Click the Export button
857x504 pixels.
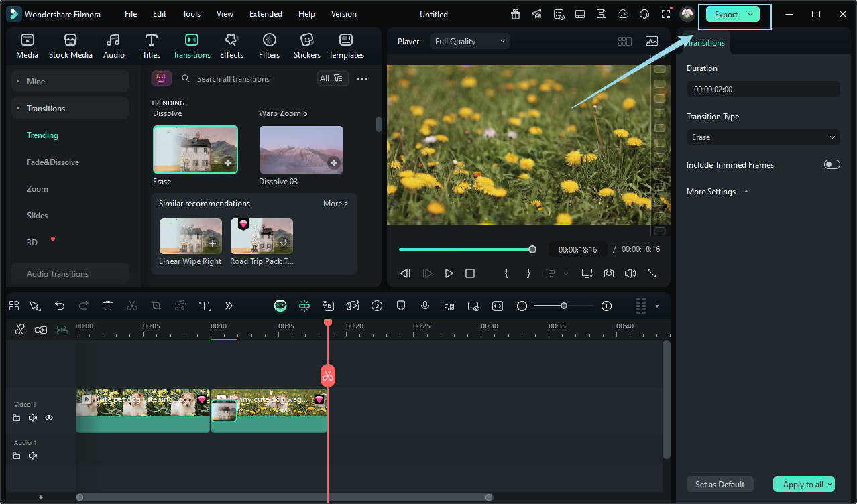pos(726,14)
